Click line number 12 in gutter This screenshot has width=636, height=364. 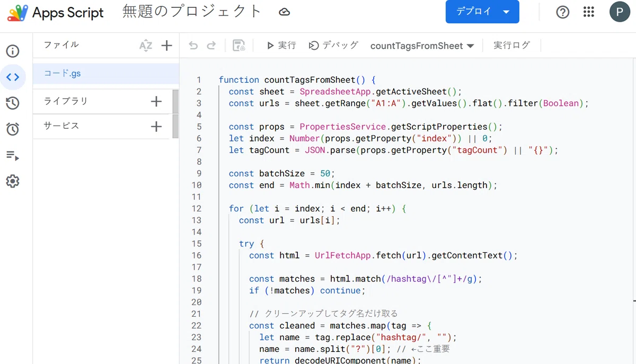tap(197, 209)
